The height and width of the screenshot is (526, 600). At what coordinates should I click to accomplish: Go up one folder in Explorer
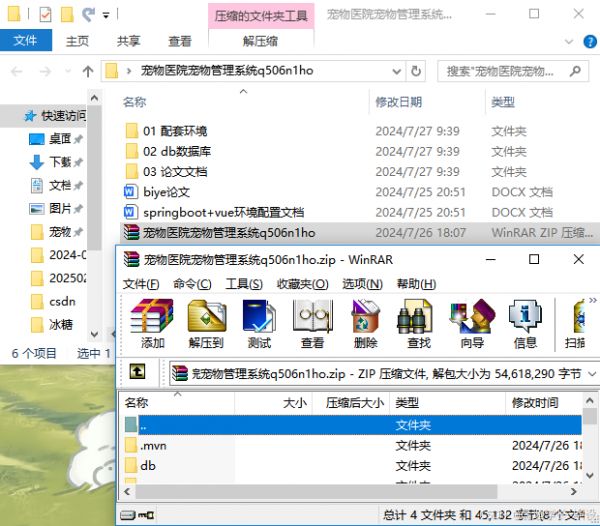(x=88, y=71)
